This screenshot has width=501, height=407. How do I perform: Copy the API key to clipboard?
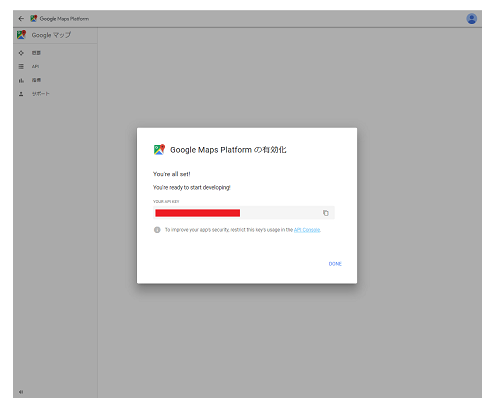326,213
